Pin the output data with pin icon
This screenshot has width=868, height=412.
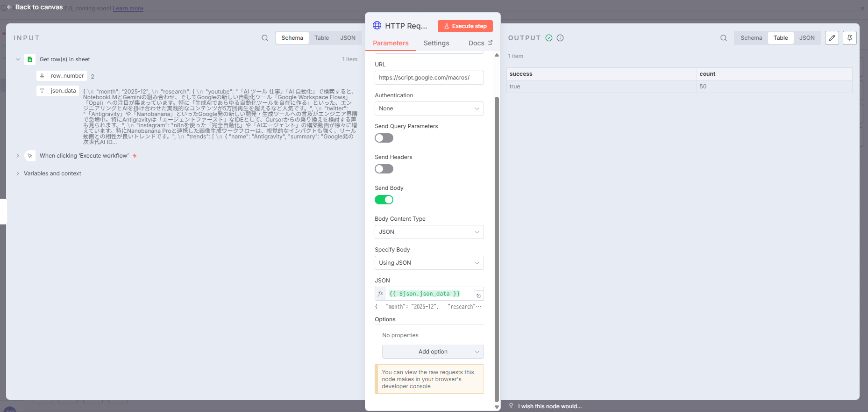click(849, 38)
